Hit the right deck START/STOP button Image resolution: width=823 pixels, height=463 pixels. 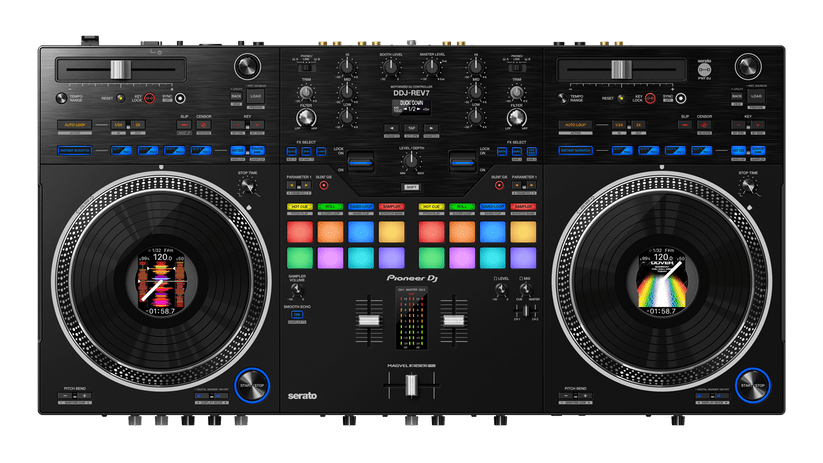coord(753,385)
